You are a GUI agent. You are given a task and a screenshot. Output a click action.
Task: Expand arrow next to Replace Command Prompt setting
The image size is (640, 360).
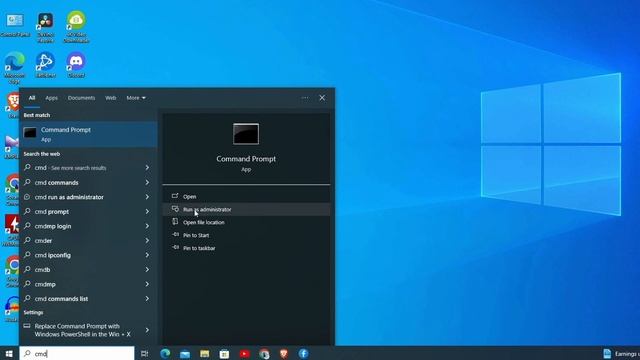point(147,330)
